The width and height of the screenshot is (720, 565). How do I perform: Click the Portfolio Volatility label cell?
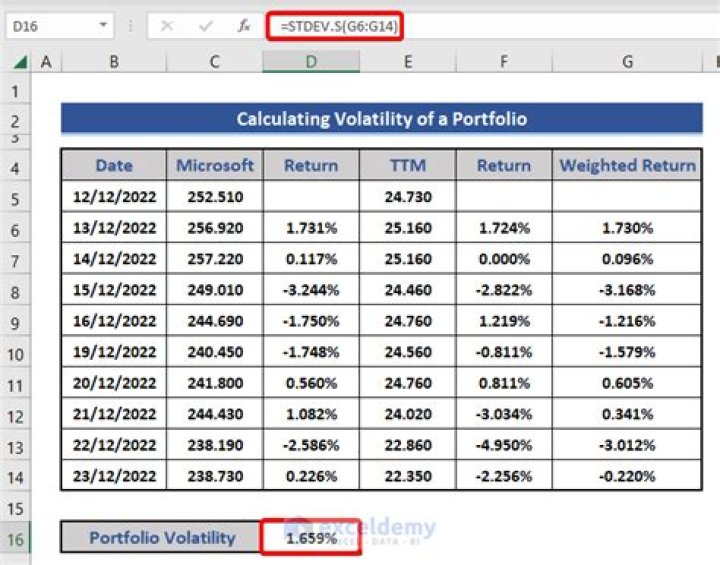coord(162,538)
